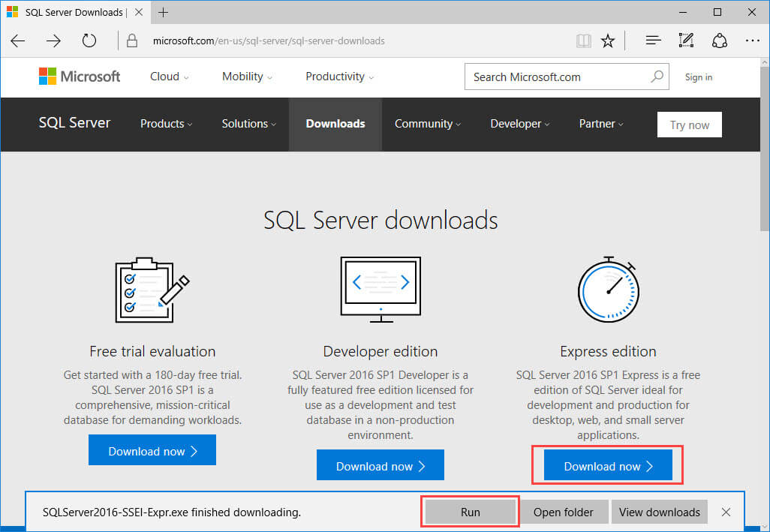
Task: Click the 'Express edition' heading
Action: coord(608,351)
